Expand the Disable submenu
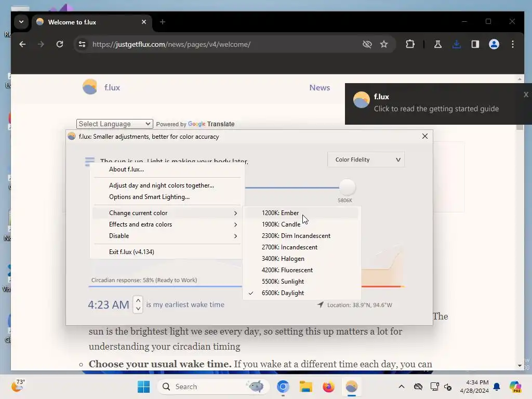Screen dimensions: 532x399 (x=167, y=236)
